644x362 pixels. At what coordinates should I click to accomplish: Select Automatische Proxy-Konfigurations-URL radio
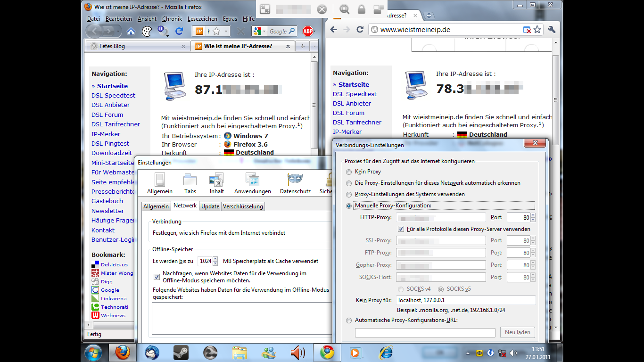[x=349, y=321]
